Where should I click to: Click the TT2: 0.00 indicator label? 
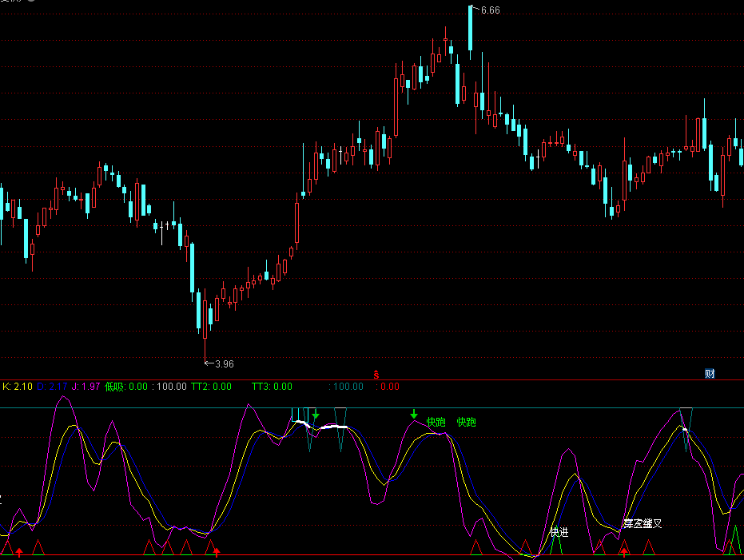tap(211, 387)
